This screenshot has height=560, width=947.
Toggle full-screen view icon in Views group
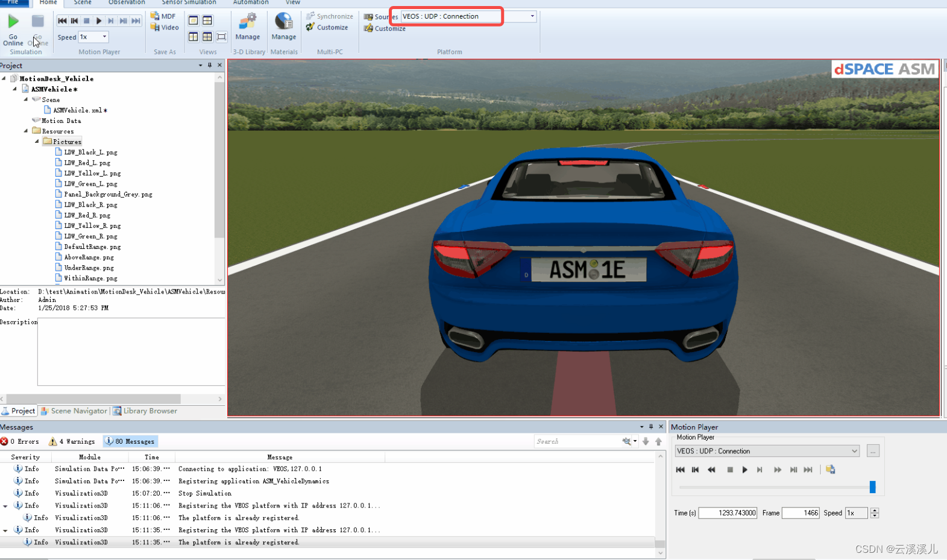pos(222,37)
